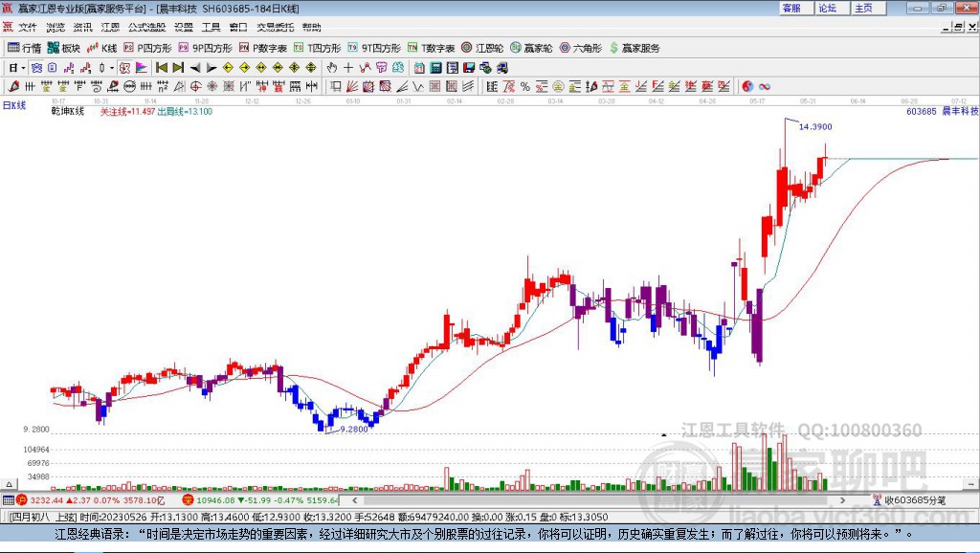Open the 资讯 menu
The height and width of the screenshot is (553, 980).
coord(82,28)
